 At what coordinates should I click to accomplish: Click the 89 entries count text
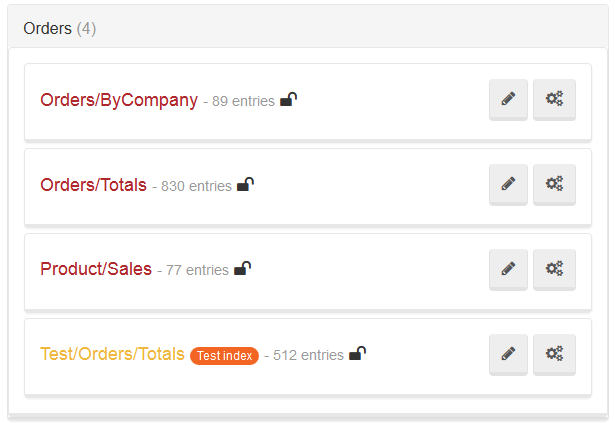[x=243, y=101]
